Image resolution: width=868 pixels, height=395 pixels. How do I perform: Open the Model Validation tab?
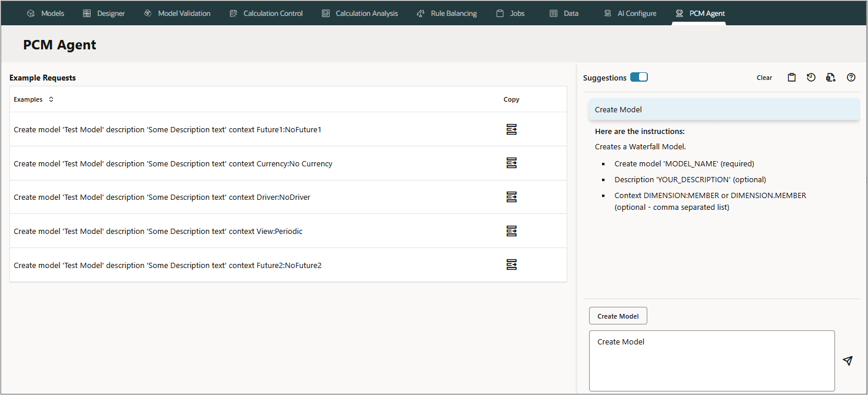click(177, 13)
